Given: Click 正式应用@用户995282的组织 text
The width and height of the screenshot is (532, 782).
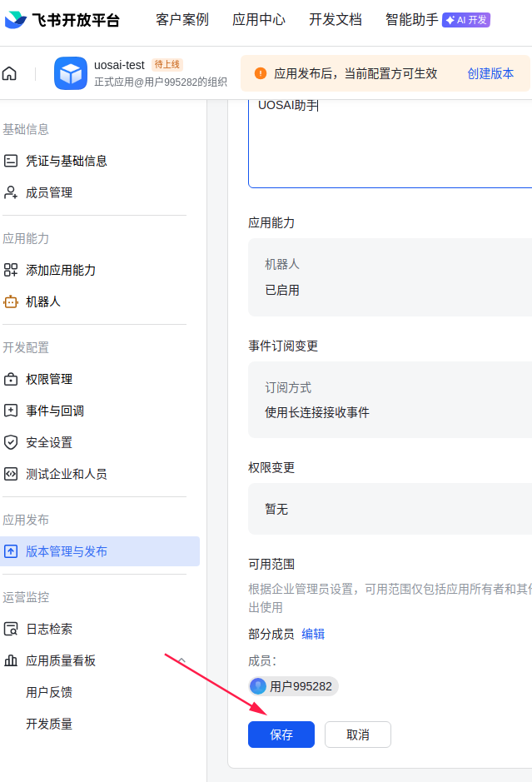Looking at the screenshot, I should pyautogui.click(x=161, y=82).
